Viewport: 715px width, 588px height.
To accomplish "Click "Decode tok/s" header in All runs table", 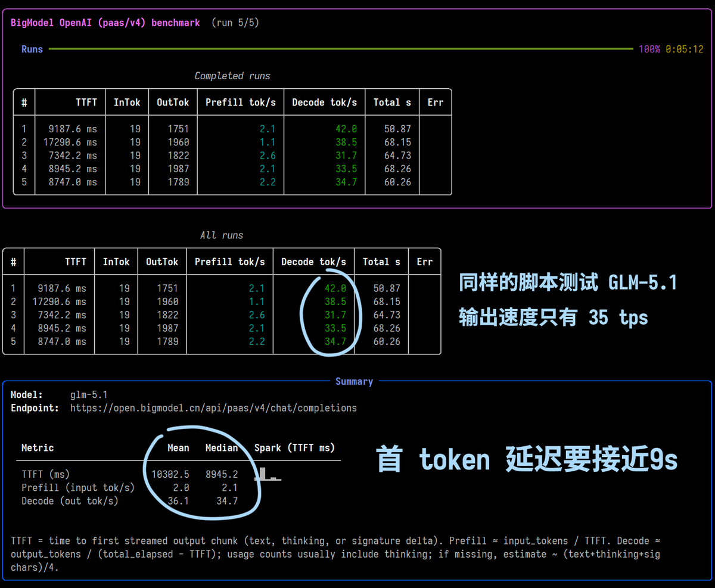I will pos(313,262).
